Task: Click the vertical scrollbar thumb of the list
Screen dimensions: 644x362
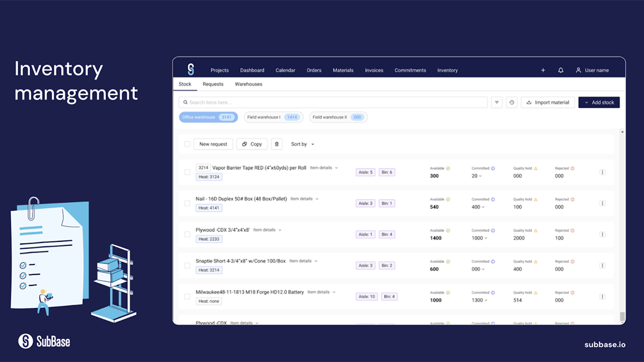Action: (x=623, y=316)
